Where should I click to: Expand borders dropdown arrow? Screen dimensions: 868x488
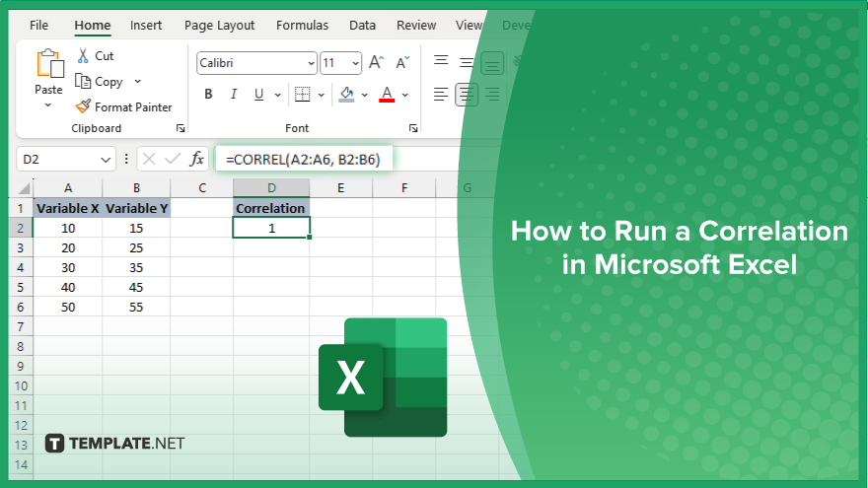(322, 95)
